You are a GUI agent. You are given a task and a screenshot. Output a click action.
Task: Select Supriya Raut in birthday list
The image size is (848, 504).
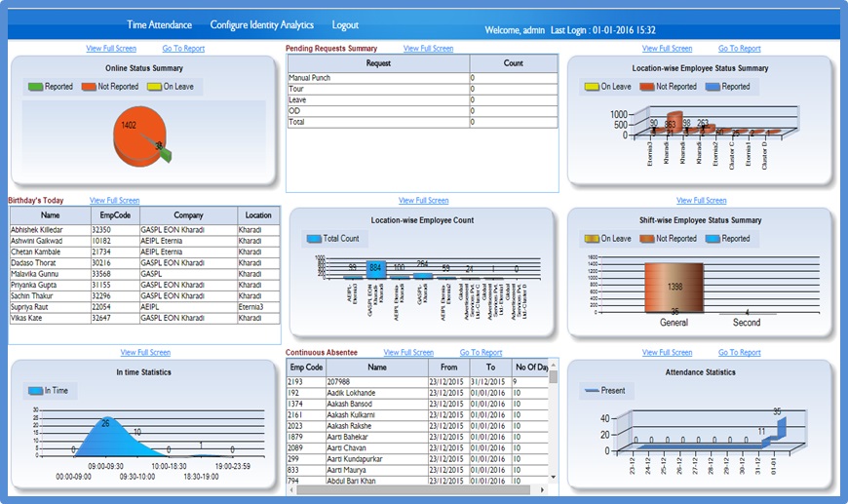click(145, 307)
